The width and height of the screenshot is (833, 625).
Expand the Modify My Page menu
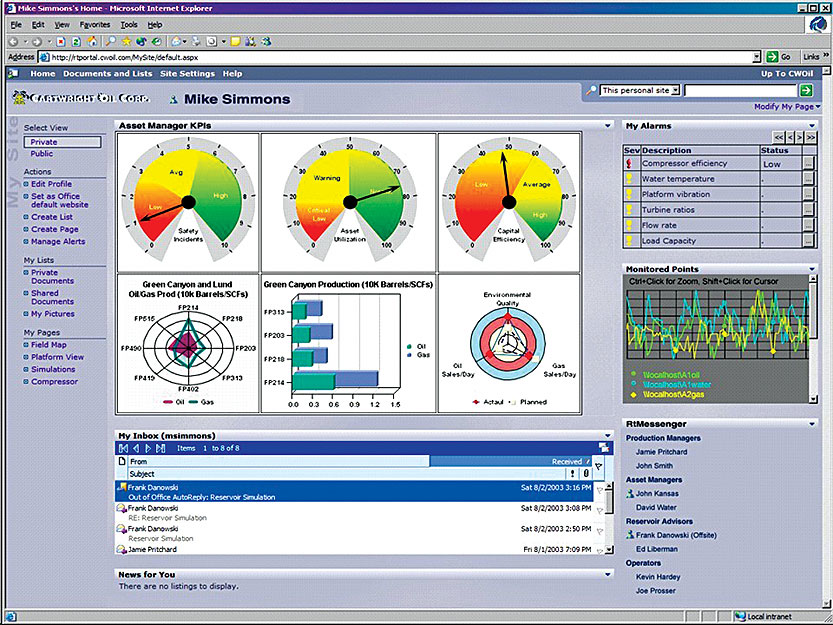pos(789,106)
